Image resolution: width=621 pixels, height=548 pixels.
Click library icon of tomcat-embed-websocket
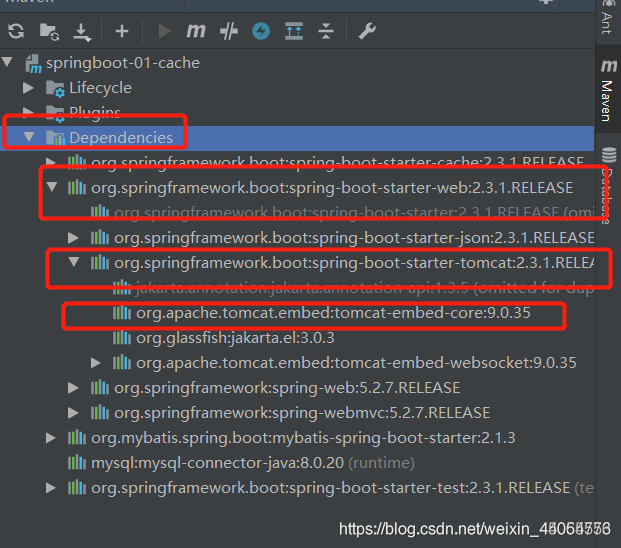pos(122,362)
